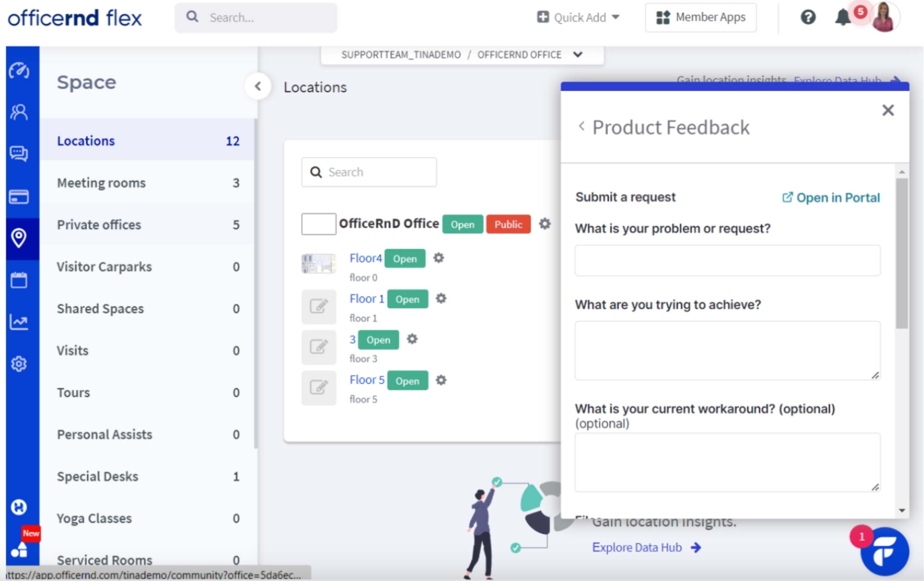
Task: Expand the Quick Add dropdown
Action: [x=578, y=17]
